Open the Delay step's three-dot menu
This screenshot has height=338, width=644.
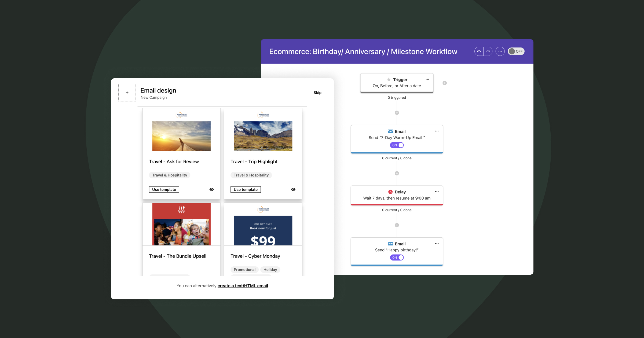(x=437, y=192)
